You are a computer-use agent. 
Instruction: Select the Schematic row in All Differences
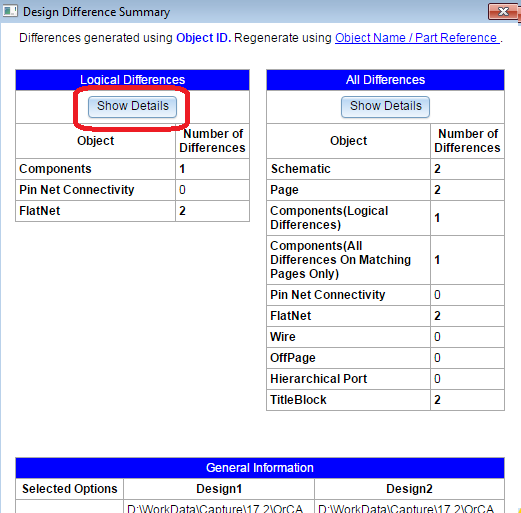click(x=385, y=169)
